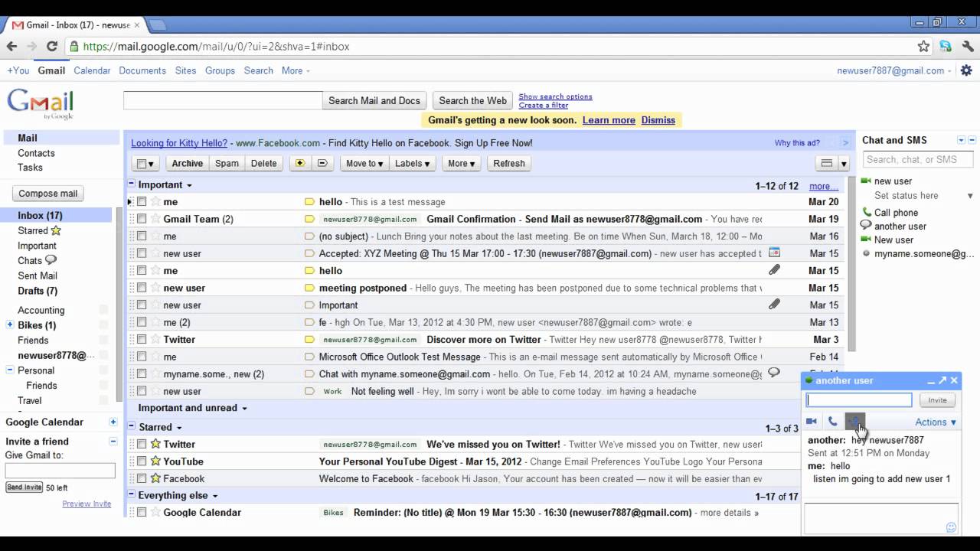Toggle importance marker on 'meeting postponed' email

pos(309,288)
